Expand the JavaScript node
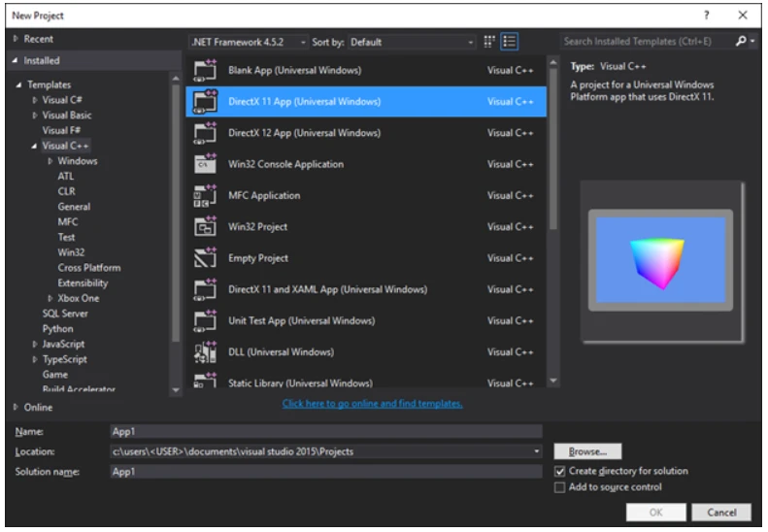Screen dimensions: 768x532 pyautogui.click(x=34, y=345)
